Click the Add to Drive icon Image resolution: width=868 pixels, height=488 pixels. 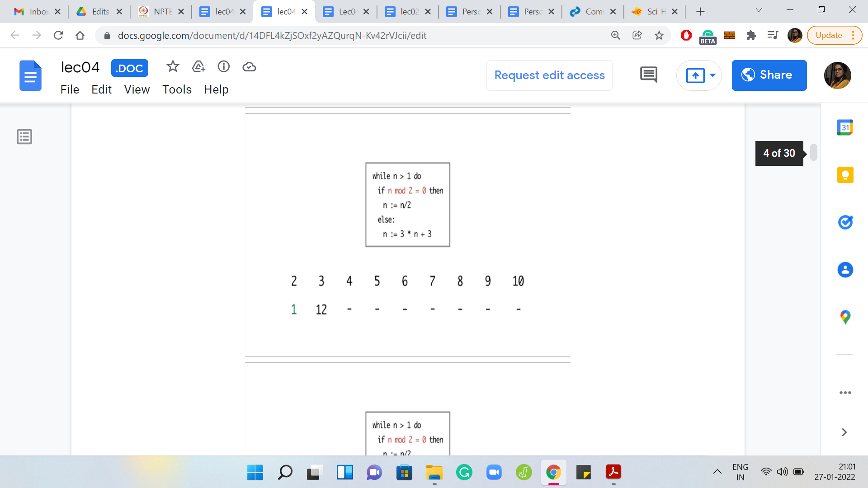(x=198, y=67)
